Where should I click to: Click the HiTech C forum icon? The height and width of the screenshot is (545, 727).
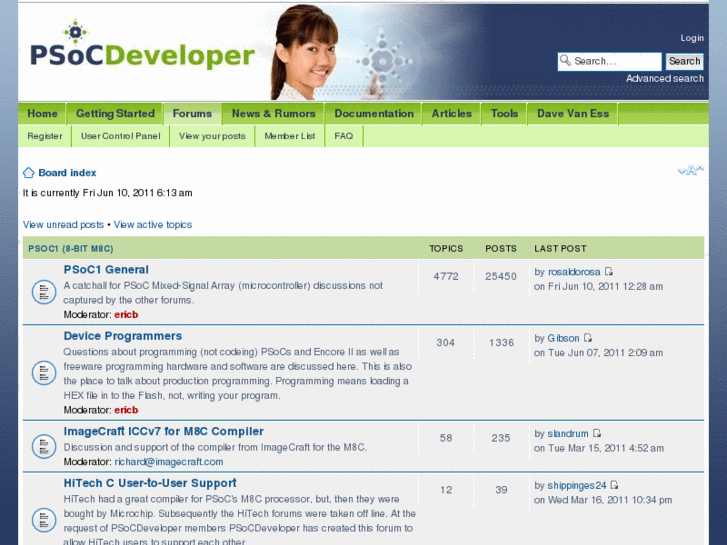[x=43, y=519]
